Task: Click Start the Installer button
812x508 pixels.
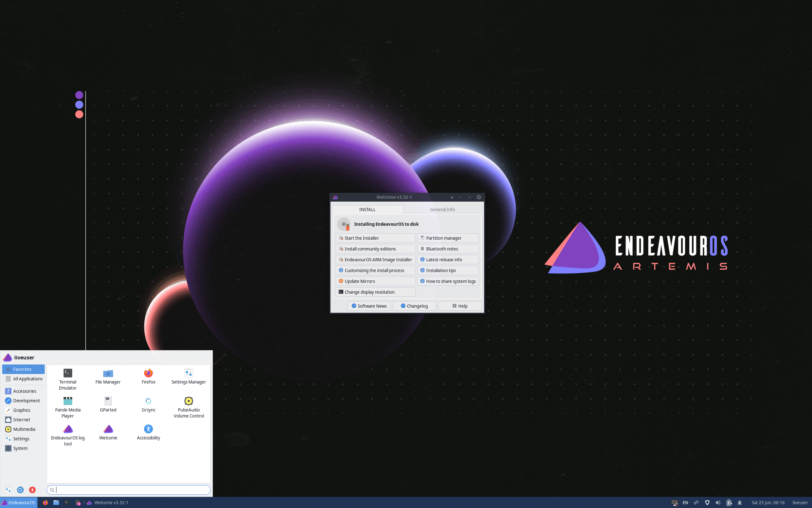Action: pos(375,238)
